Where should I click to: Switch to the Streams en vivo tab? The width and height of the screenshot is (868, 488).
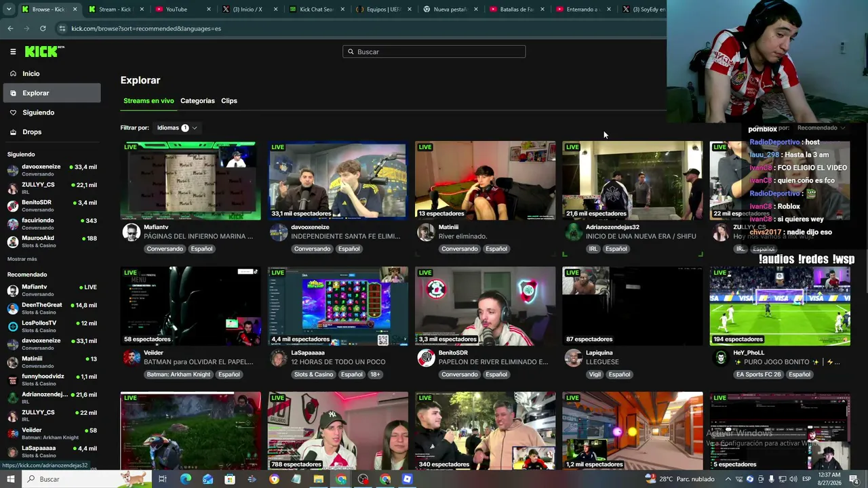[149, 101]
